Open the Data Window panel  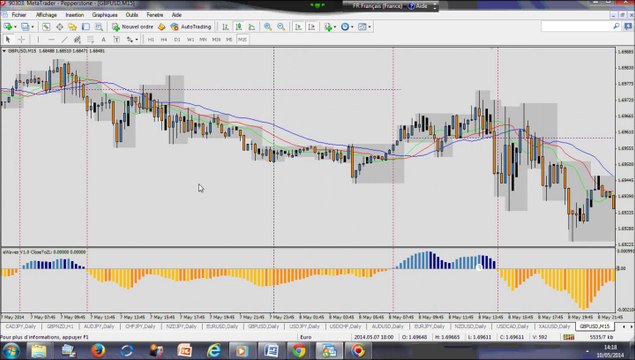click(x=60, y=27)
